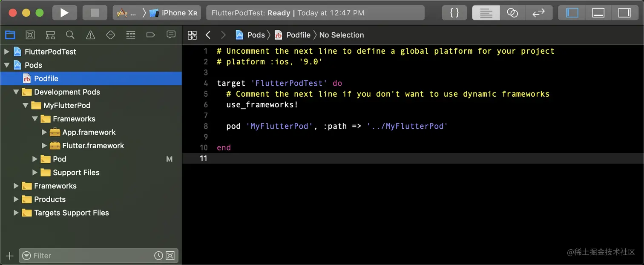The height and width of the screenshot is (265, 644).
Task: Click line number 11 in gutter
Action: 203,158
